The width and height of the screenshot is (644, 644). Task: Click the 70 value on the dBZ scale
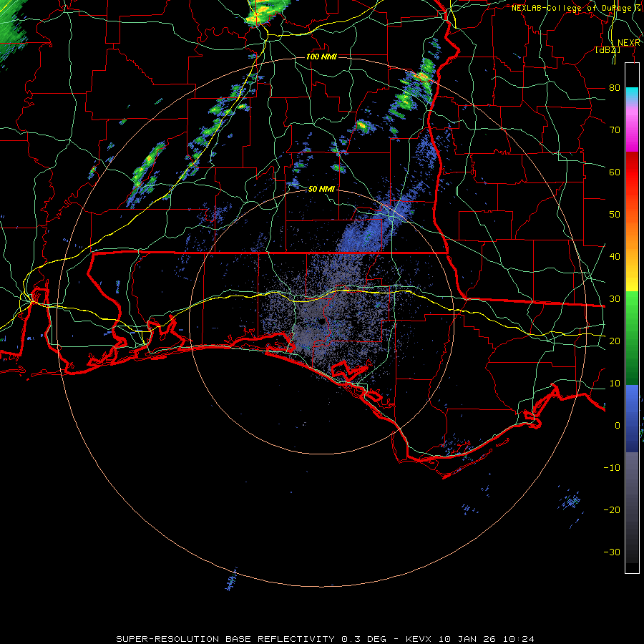[615, 130]
